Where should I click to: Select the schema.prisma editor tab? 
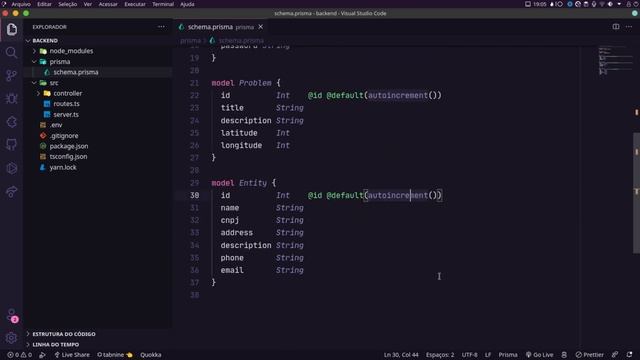[x=221, y=27]
